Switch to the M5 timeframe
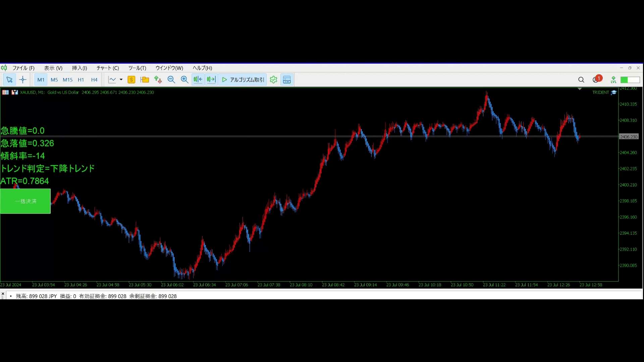This screenshot has width=644, height=362. [x=54, y=80]
